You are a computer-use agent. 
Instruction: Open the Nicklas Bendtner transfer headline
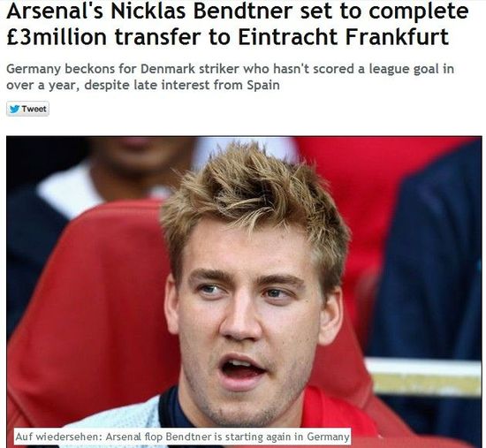coord(237,24)
